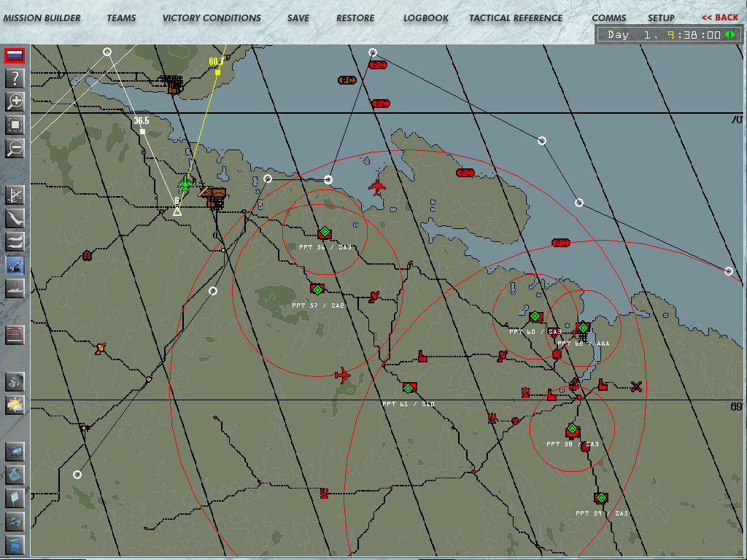Image resolution: width=747 pixels, height=560 pixels.
Task: Open the red altitude profile view icon
Action: [x=15, y=335]
